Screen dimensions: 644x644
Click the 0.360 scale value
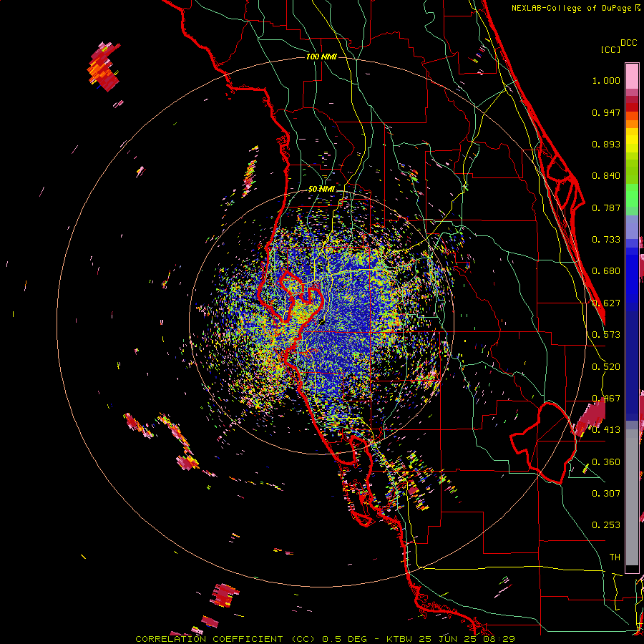pos(606,462)
